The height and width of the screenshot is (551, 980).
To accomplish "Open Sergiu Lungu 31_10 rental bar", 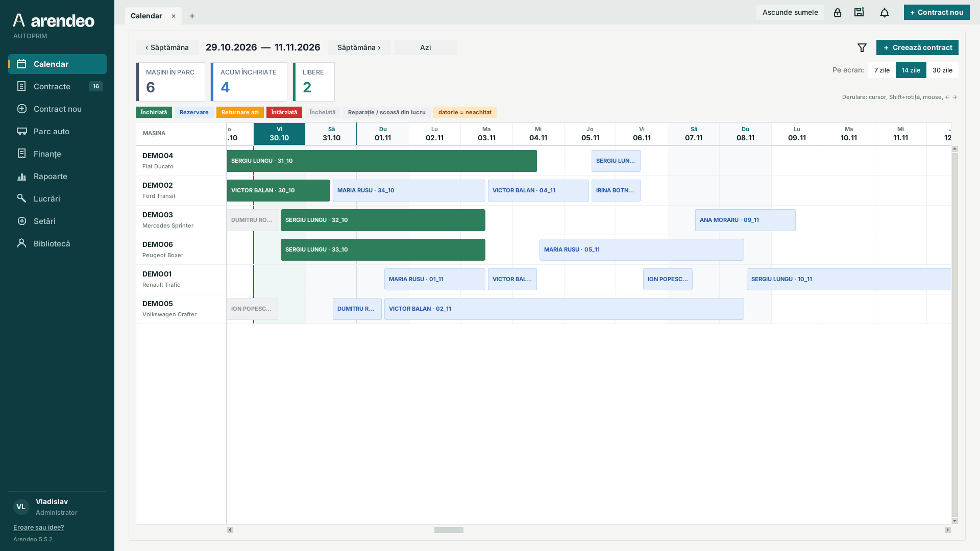I will pos(382,161).
